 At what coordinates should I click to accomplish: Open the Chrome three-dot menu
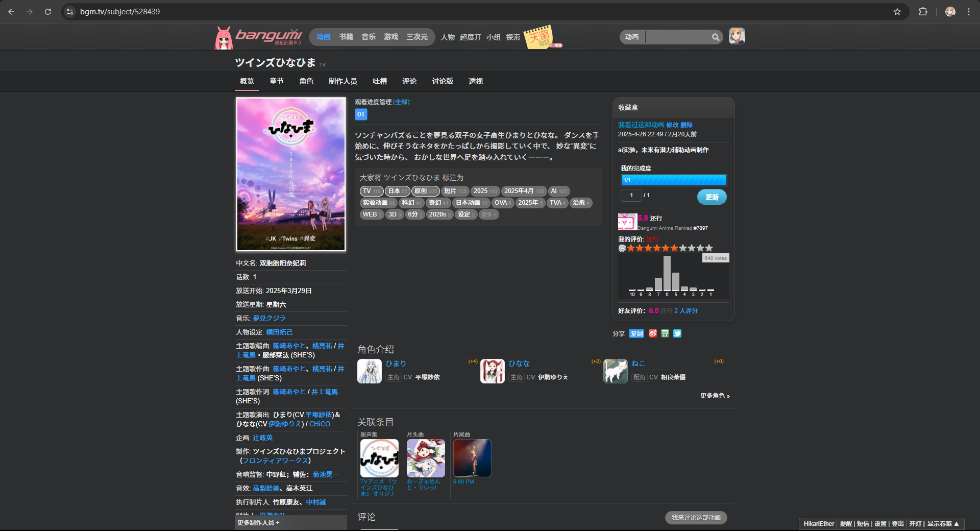(x=968, y=12)
